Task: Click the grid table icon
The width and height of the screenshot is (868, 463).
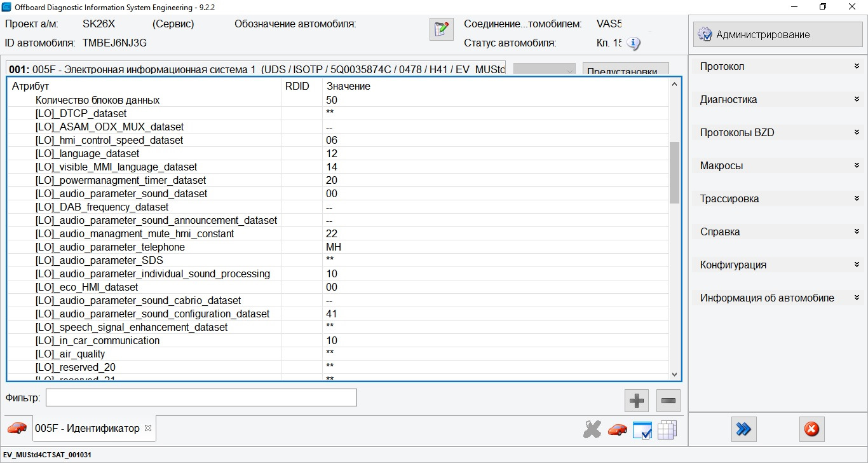Action: click(x=667, y=431)
